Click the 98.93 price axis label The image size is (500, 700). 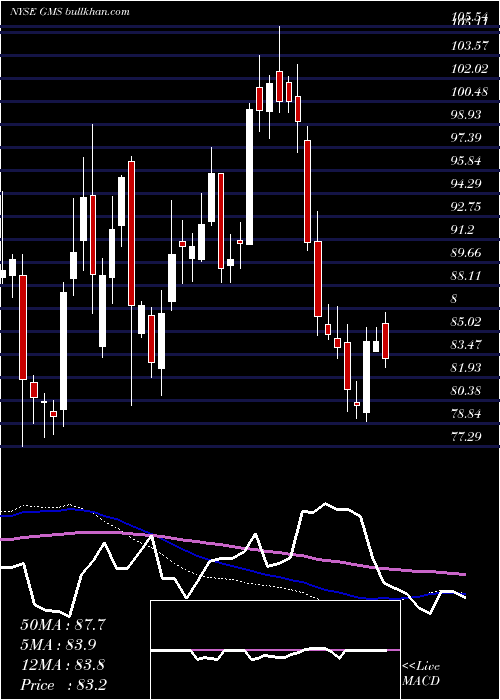click(466, 115)
